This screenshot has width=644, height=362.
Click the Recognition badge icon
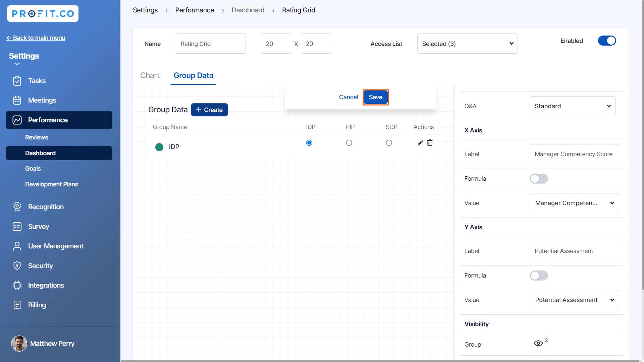click(x=17, y=207)
